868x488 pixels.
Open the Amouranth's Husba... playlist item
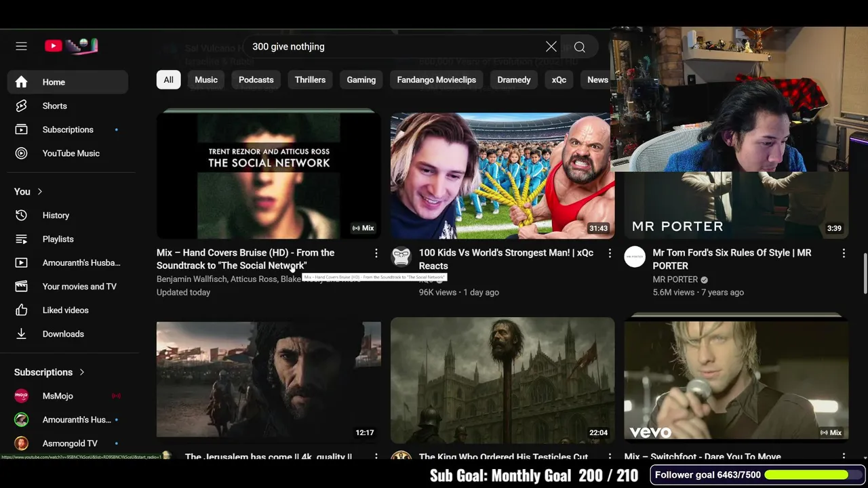point(68,263)
